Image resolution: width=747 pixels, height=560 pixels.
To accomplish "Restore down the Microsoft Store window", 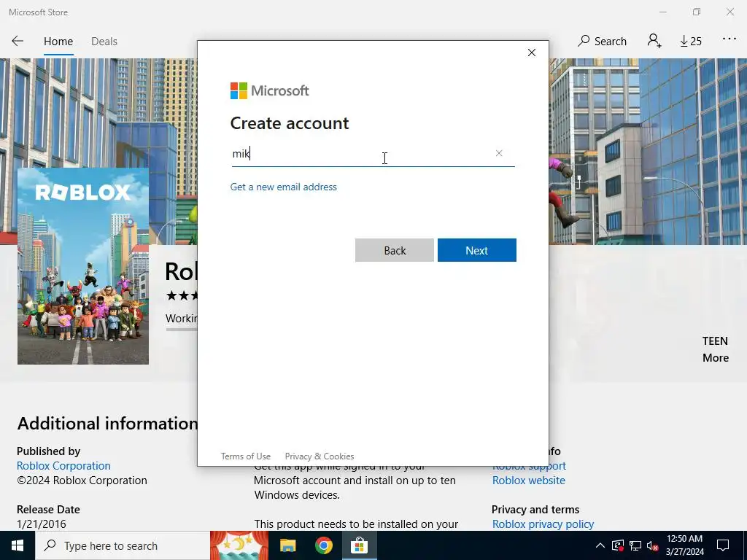I will tap(697, 12).
